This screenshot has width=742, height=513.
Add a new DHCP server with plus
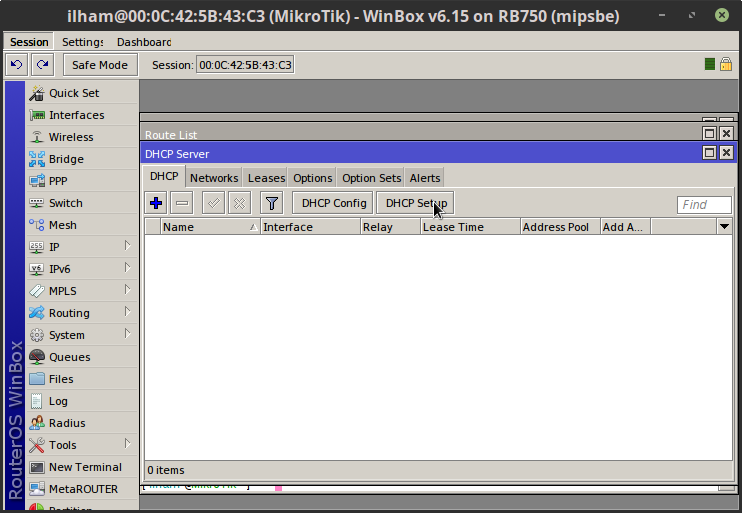(156, 203)
